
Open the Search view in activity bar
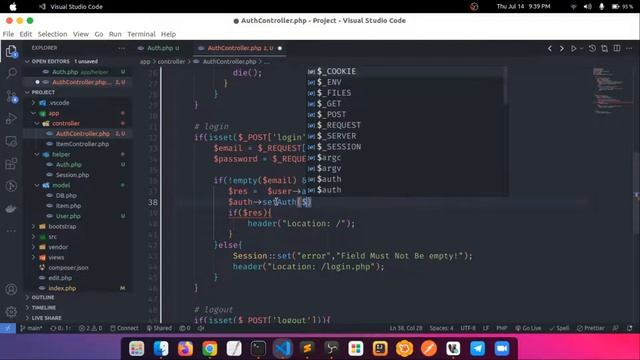(x=11, y=73)
